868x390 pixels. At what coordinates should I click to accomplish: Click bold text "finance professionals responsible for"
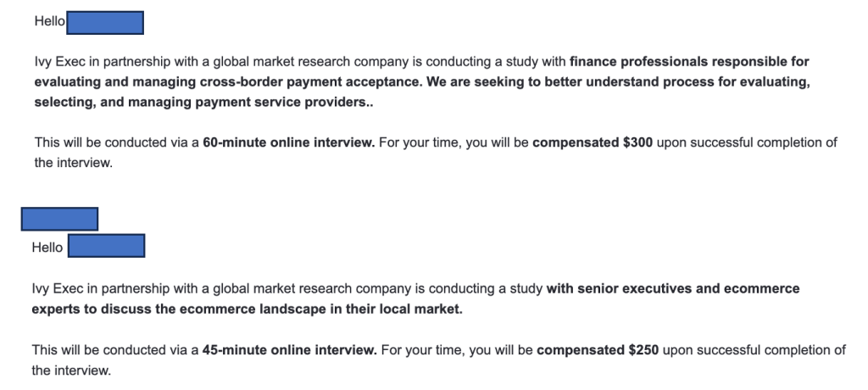point(689,62)
